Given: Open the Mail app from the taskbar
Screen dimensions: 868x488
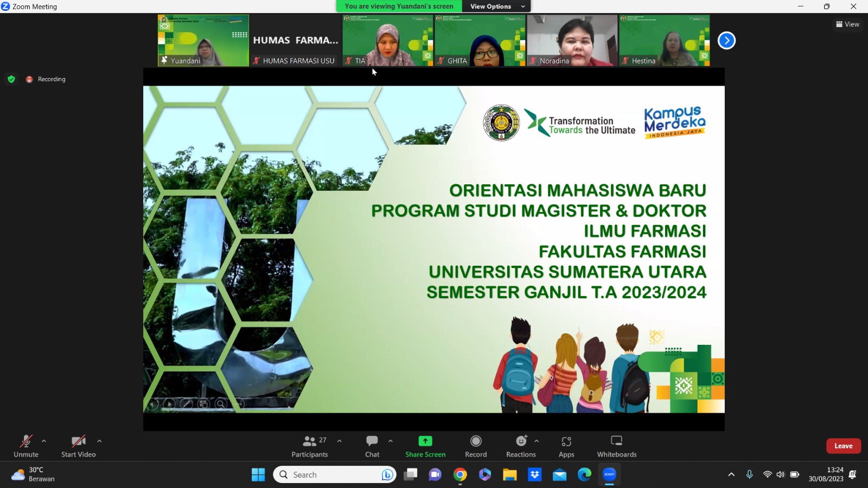Looking at the screenshot, I should (560, 475).
